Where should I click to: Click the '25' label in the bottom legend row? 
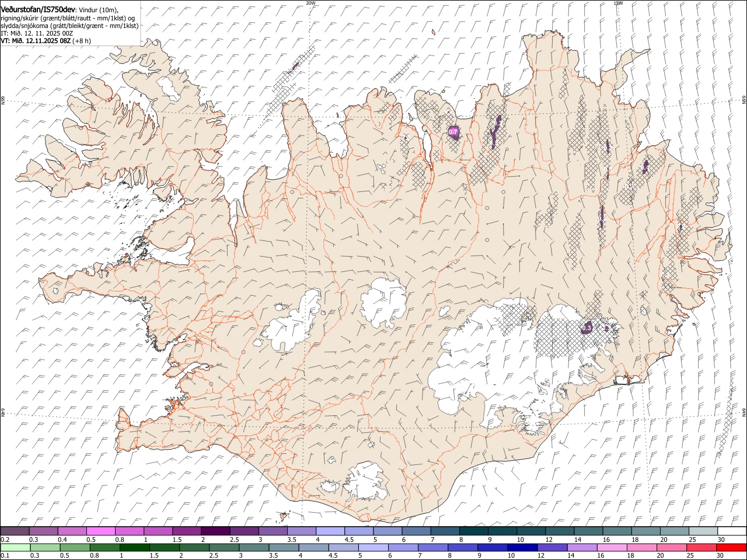(690, 555)
